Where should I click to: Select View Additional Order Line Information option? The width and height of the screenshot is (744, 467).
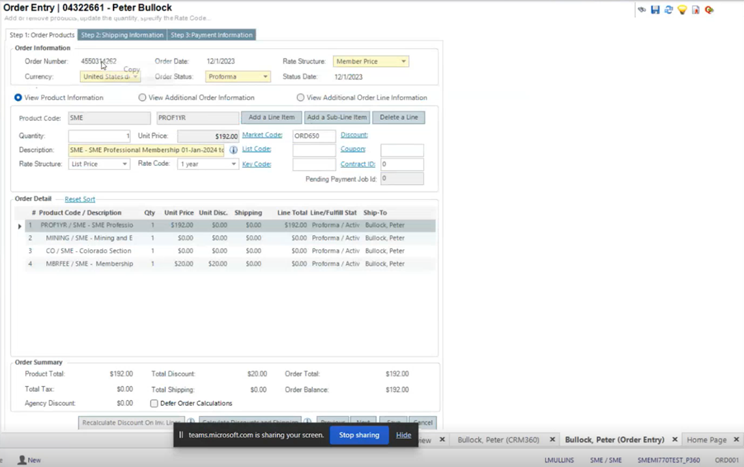click(x=300, y=98)
